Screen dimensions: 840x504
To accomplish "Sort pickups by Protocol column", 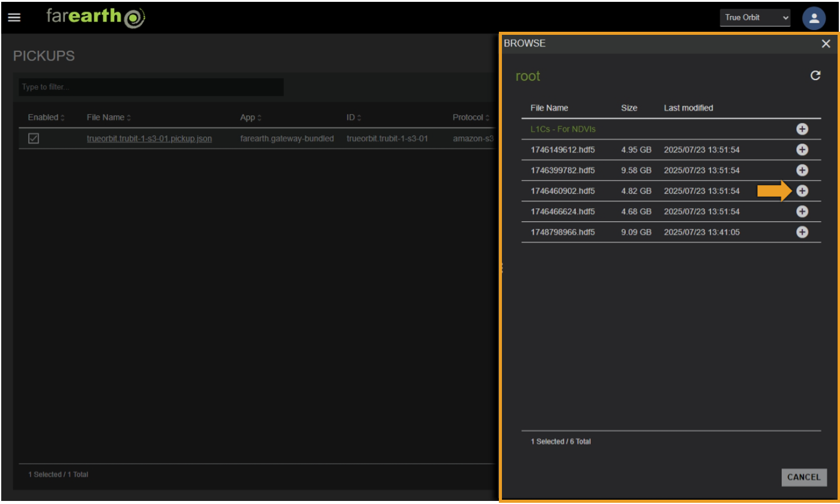I will tap(471, 117).
